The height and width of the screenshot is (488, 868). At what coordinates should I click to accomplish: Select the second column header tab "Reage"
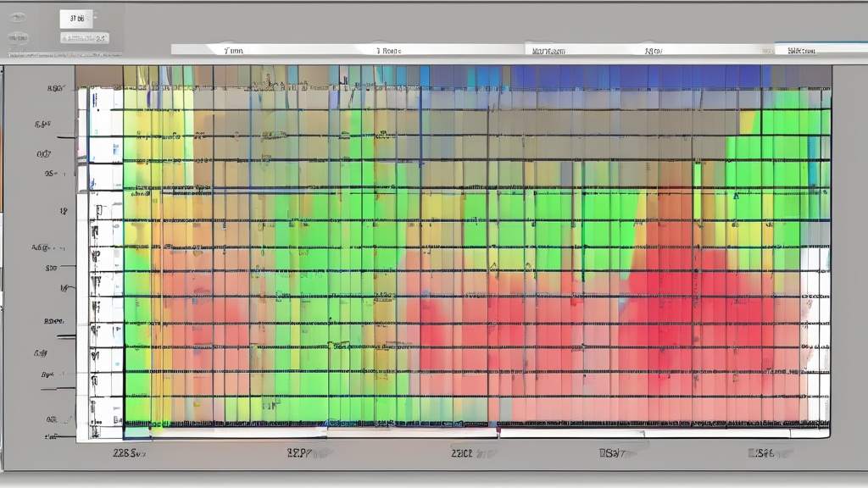coord(389,50)
